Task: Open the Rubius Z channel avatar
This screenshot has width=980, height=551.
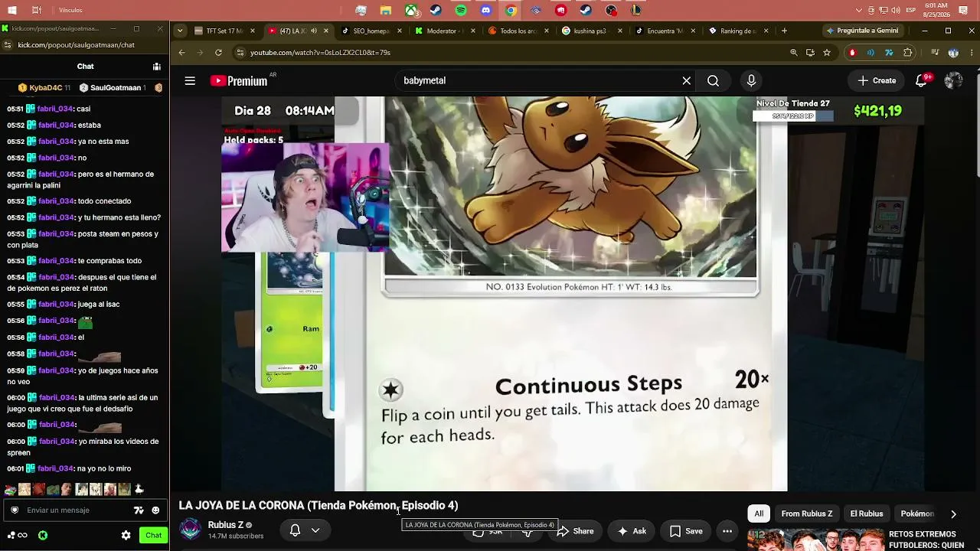Action: pyautogui.click(x=191, y=530)
